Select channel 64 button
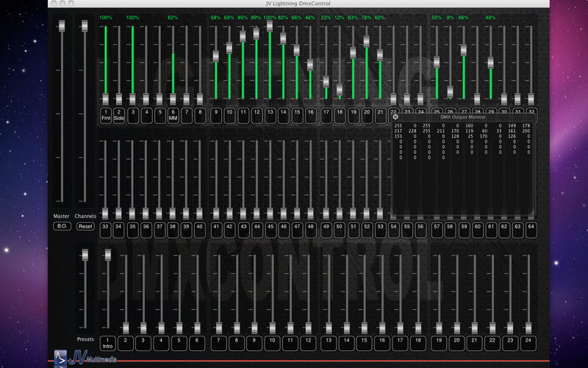Image resolution: width=588 pixels, height=368 pixels. [531, 230]
